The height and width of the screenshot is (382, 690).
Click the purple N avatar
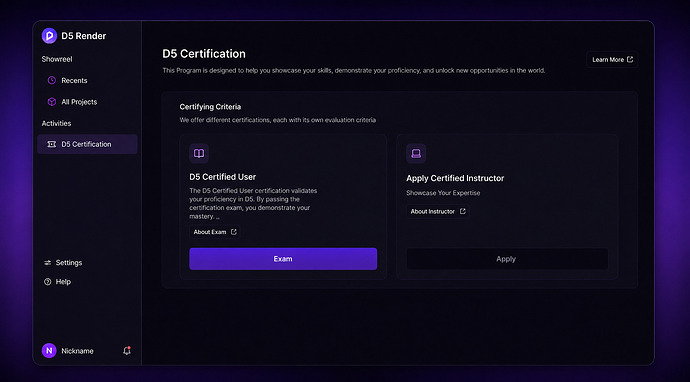49,351
